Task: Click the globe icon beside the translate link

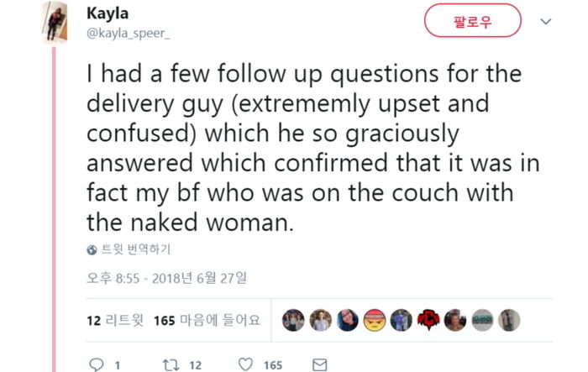Action: [x=92, y=249]
